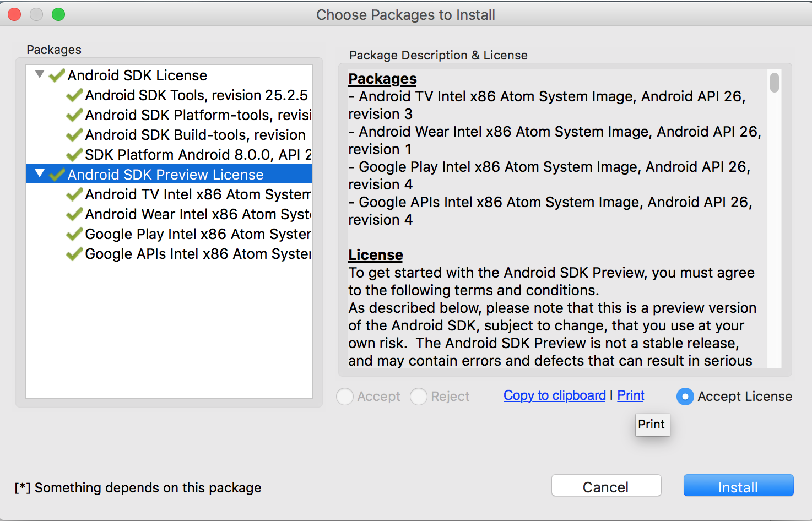Screen dimensions: 812x521
Task: Select Android SDK Build-tools row
Action: click(x=169, y=135)
